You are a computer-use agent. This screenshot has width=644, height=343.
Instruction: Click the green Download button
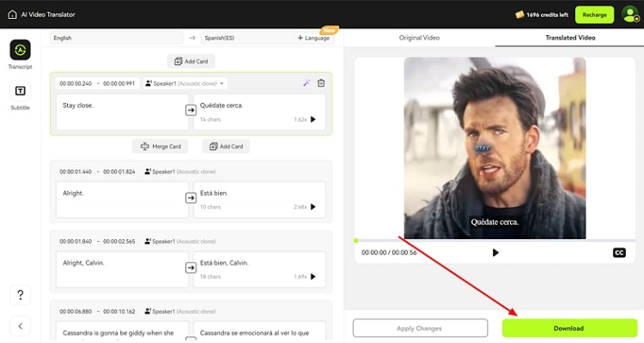[x=568, y=328]
